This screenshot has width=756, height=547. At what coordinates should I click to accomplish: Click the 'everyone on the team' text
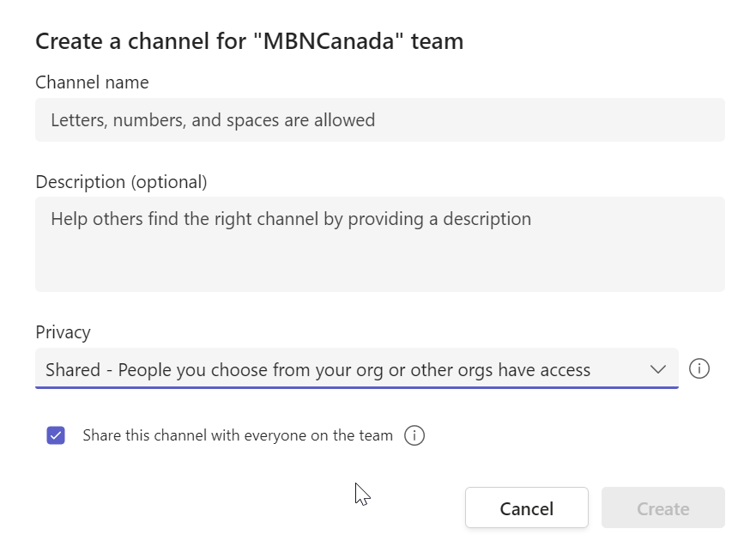[x=318, y=435]
